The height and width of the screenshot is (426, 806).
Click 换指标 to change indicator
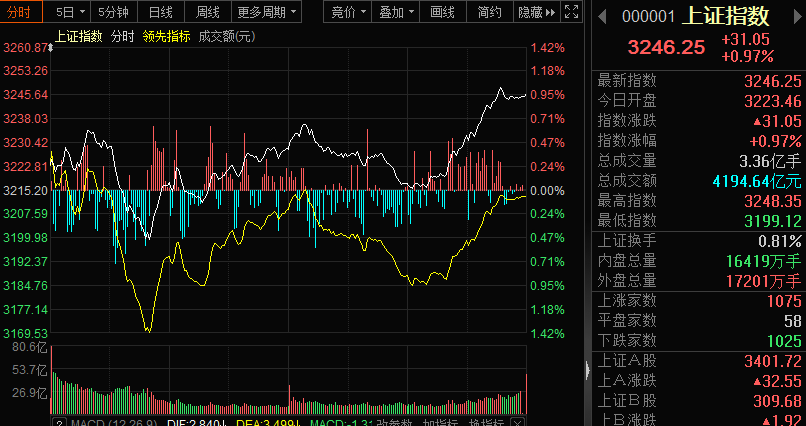pyautogui.click(x=485, y=421)
